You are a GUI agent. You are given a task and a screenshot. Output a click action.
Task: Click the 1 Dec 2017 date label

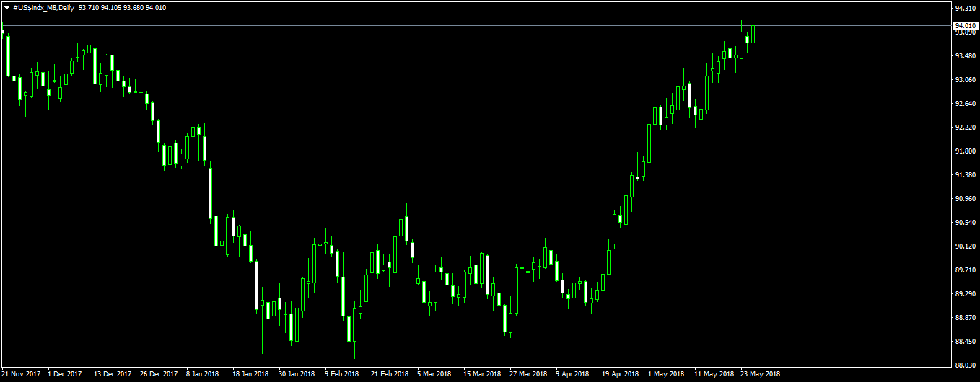point(65,374)
